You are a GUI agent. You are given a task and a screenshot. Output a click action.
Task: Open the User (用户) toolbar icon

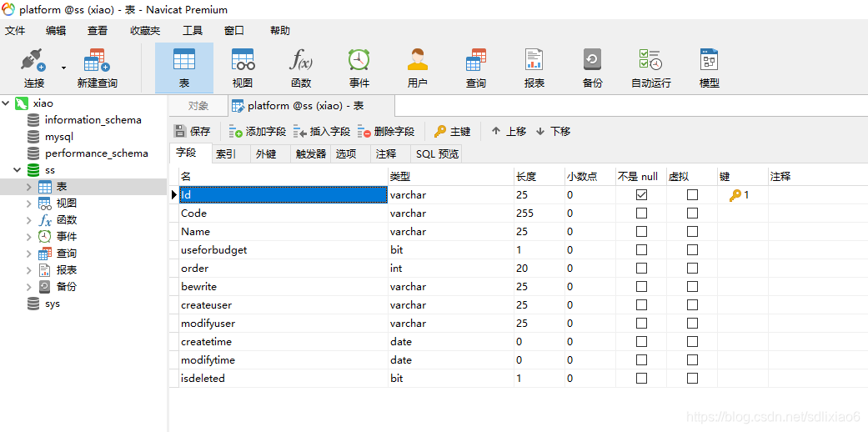tap(418, 60)
